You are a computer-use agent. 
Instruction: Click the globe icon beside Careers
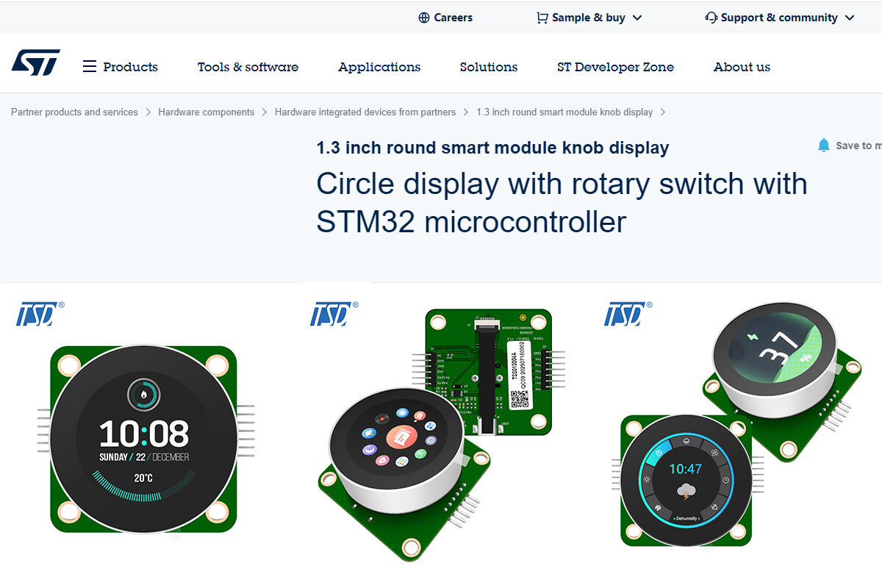tap(423, 18)
